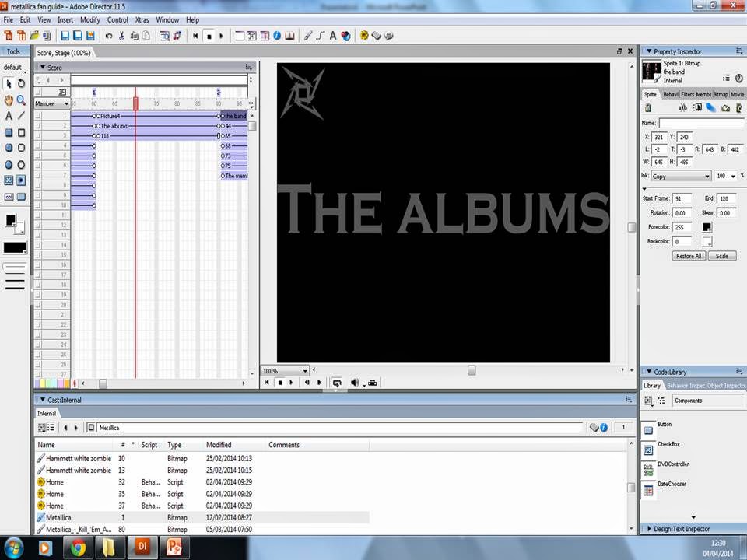Click stage Stop button
Screen dimensions: 747x560
(x=280, y=383)
